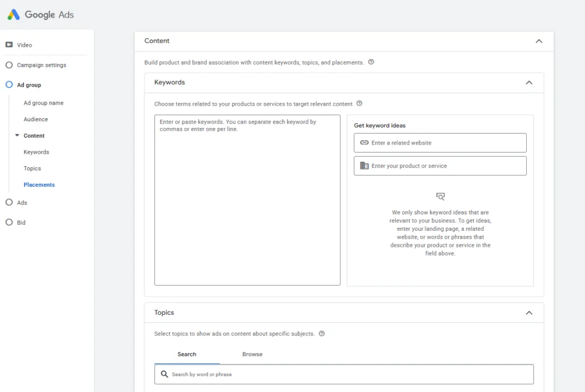Collapse the Keywords panel chevron

(x=529, y=82)
